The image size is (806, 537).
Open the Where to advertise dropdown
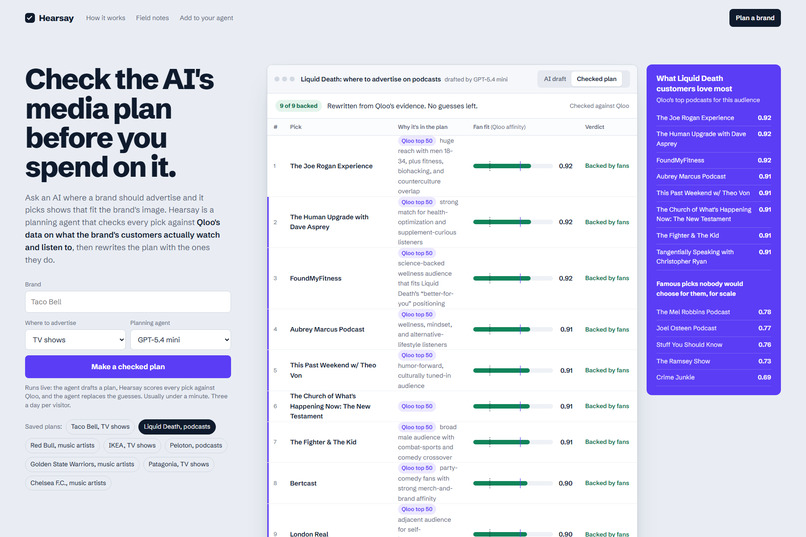(x=76, y=340)
